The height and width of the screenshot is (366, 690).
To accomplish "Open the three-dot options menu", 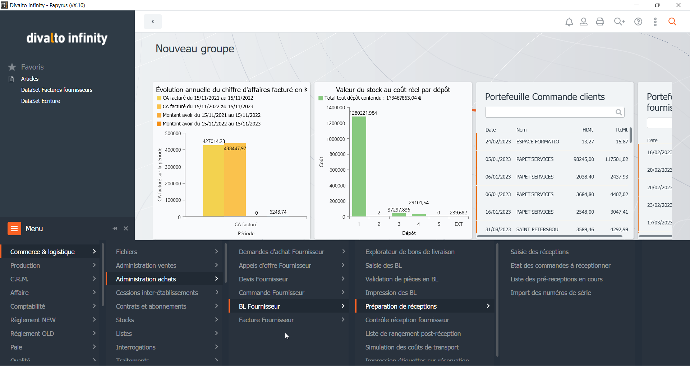I will click(655, 22).
